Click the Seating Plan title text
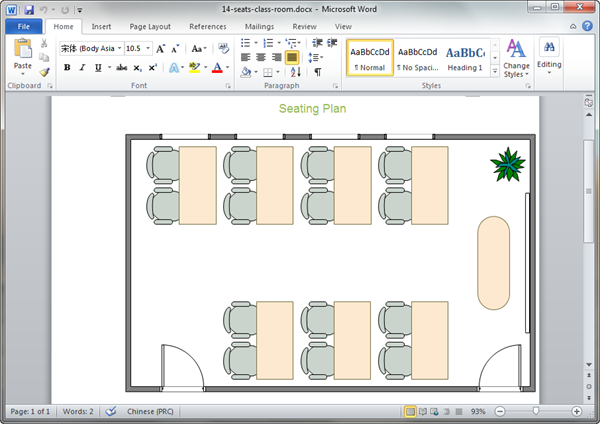 click(312, 109)
